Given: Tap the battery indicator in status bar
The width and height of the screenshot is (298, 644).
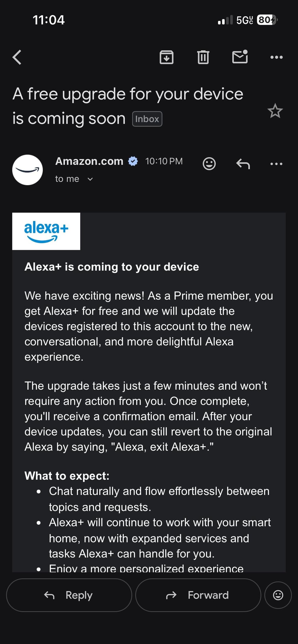Looking at the screenshot, I should [x=267, y=20].
